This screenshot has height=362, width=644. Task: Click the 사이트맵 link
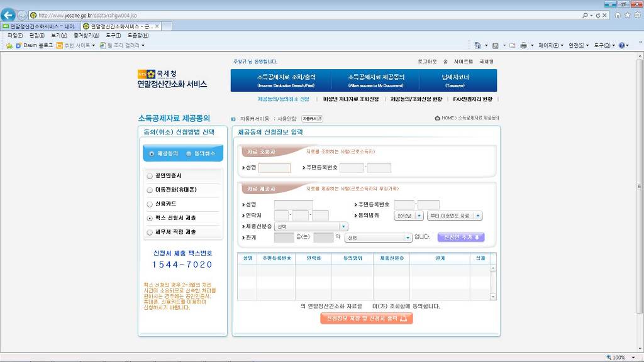464,62
